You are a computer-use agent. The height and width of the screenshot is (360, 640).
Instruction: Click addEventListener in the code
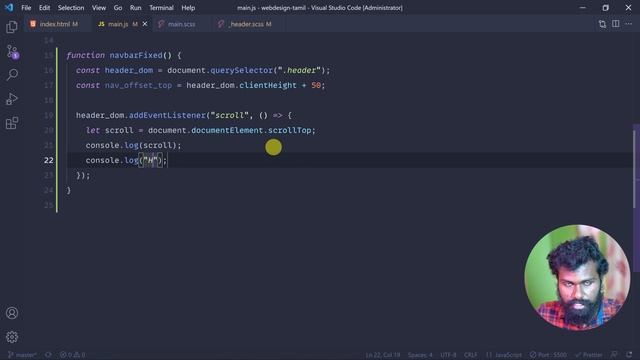167,115
